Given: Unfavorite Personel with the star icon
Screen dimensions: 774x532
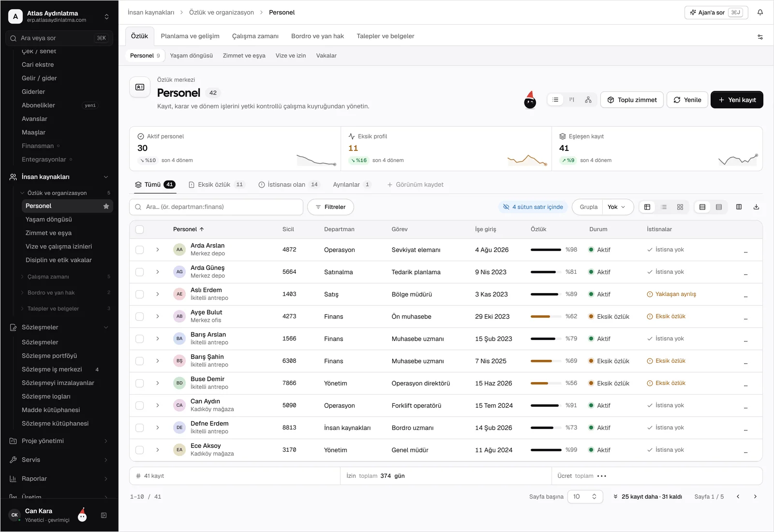Looking at the screenshot, I should click(106, 206).
